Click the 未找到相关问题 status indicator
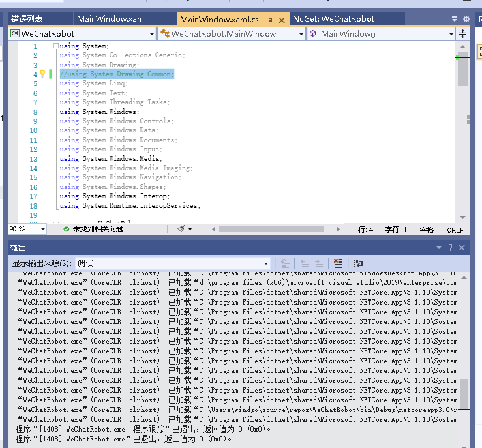The width and height of the screenshot is (482, 448). click(x=98, y=229)
